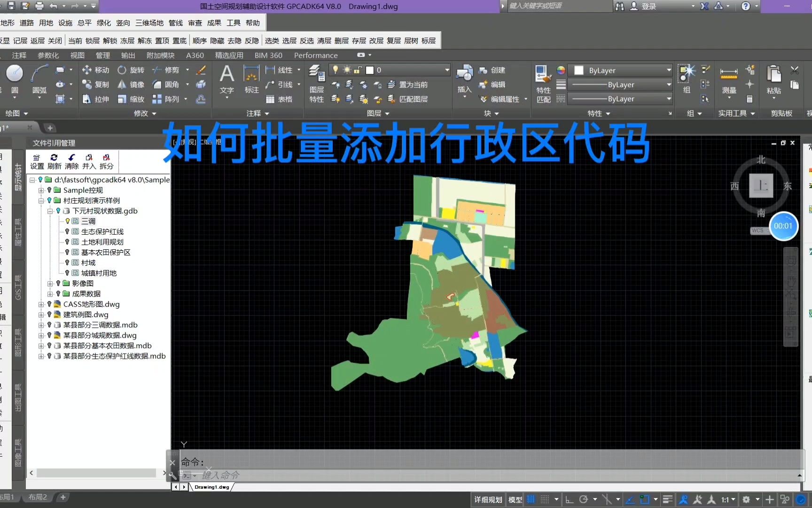Screen dimensions: 812x508
Task: Select the 缩放 (Scale) tool
Action: click(131, 99)
